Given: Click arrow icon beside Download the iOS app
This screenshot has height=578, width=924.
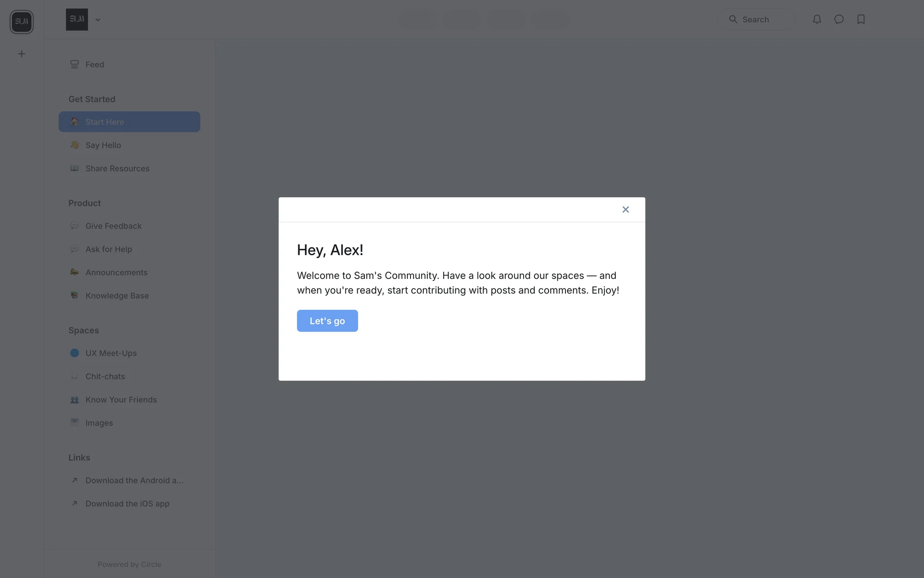Looking at the screenshot, I should click(x=75, y=503).
